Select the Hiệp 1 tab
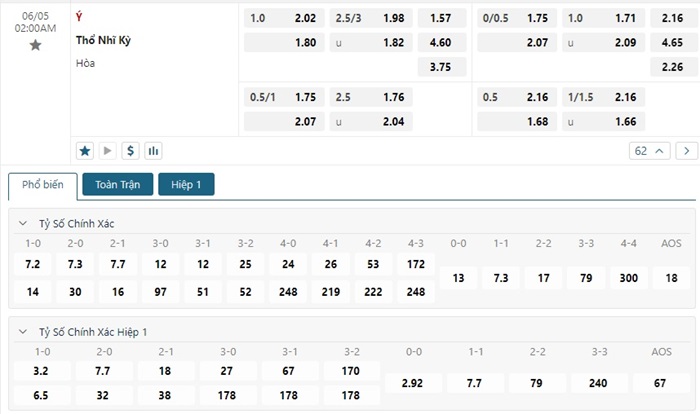700x414 pixels. (x=186, y=185)
